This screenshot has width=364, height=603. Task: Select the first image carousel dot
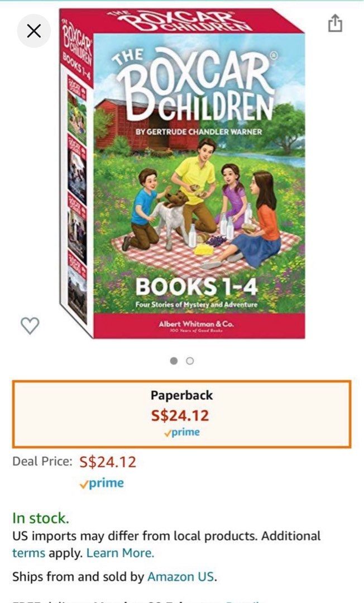[x=174, y=361]
